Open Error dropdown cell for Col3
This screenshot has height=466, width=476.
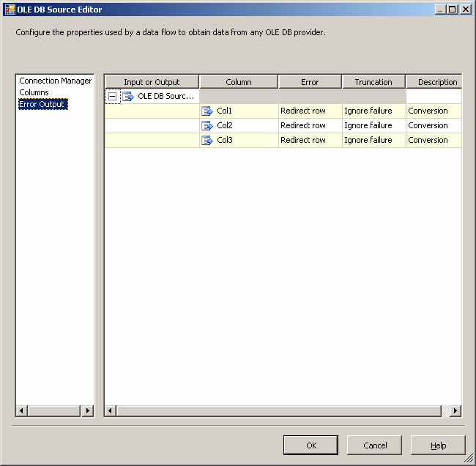(x=310, y=140)
